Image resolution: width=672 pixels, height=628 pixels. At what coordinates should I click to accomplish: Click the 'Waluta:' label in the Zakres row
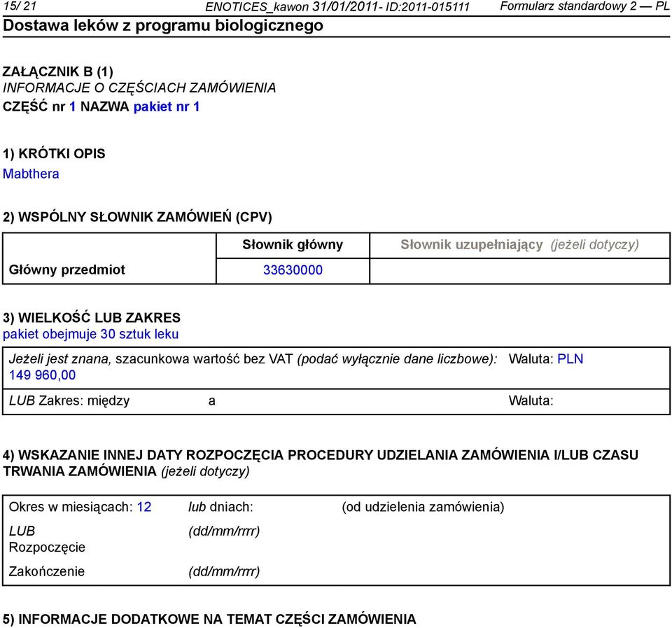click(x=531, y=400)
